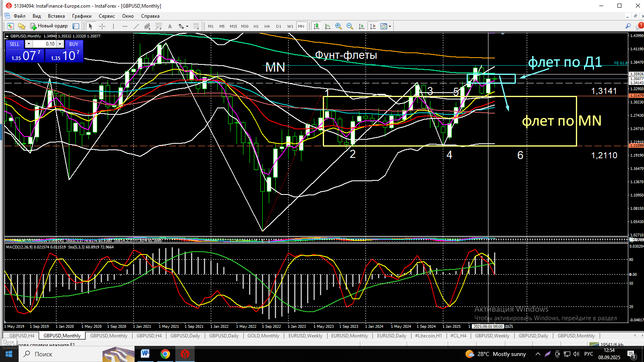This screenshot has height=362, width=644.
Task: Open the Графики menu
Action: pyautogui.click(x=82, y=16)
